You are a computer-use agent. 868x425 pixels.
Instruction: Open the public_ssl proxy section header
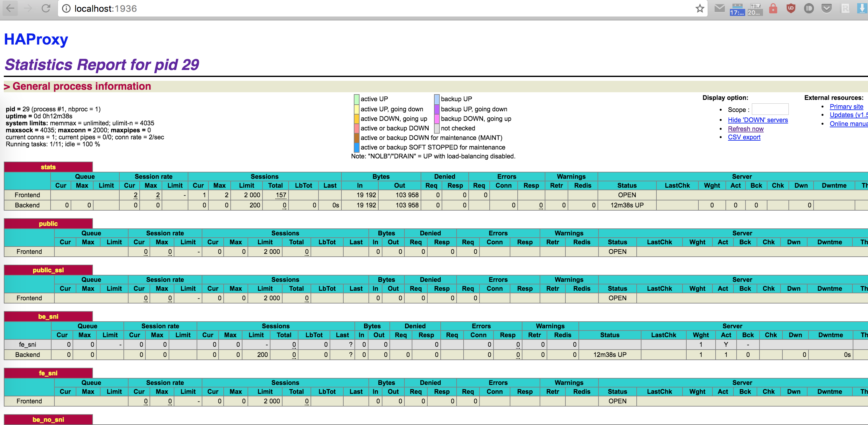48,270
